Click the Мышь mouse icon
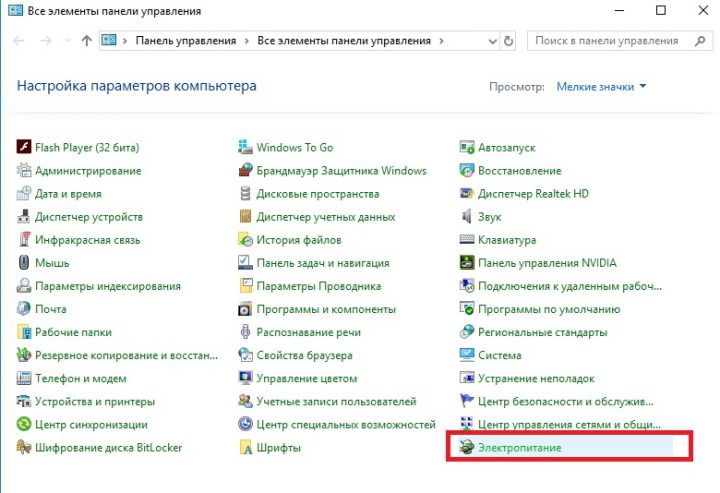The width and height of the screenshot is (720, 493). click(24, 263)
